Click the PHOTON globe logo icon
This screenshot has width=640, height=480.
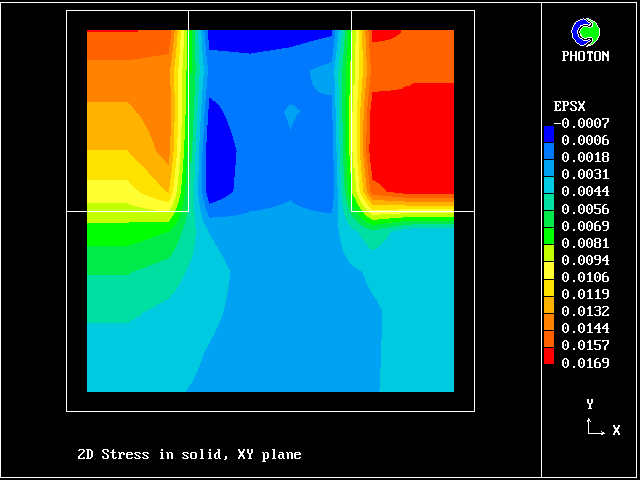584,33
